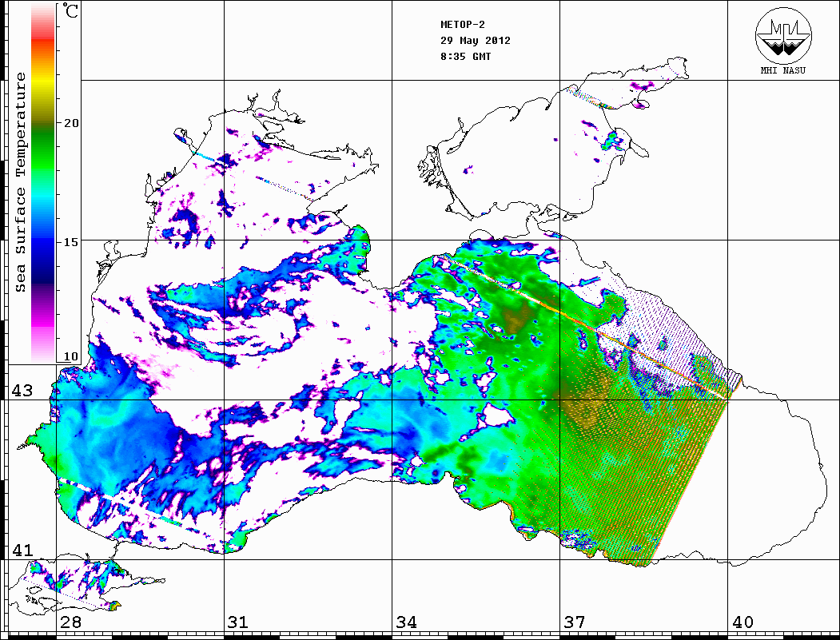Click the 'Sea Surface Temperature' vertical label
The image size is (840, 640).
click(x=21, y=183)
